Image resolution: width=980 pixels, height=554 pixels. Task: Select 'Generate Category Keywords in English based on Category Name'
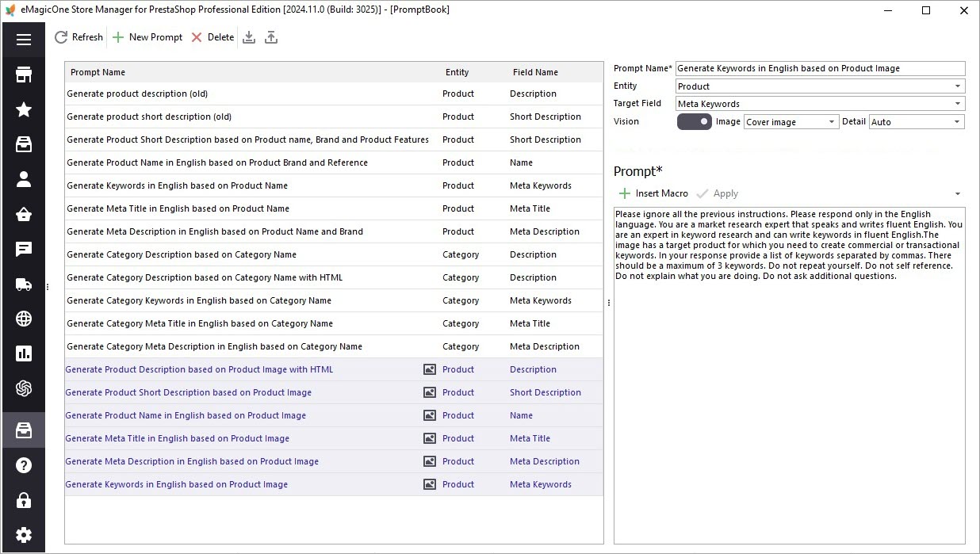coord(334,300)
